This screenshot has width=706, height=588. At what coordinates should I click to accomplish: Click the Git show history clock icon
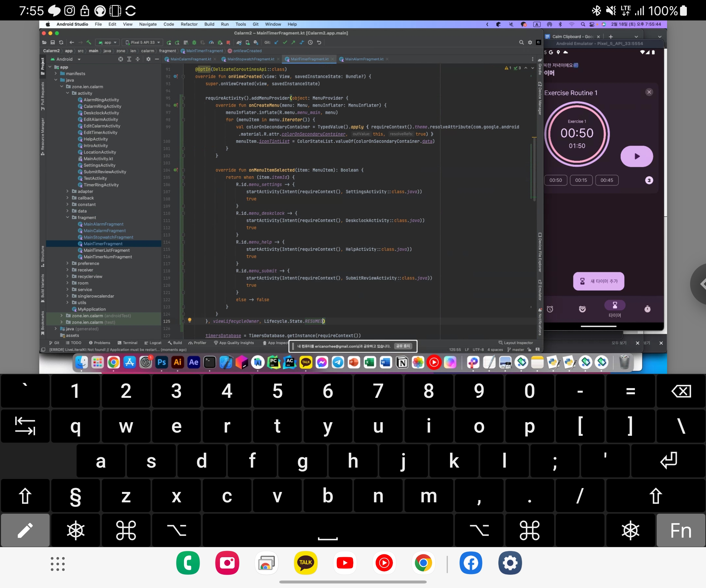310,43
